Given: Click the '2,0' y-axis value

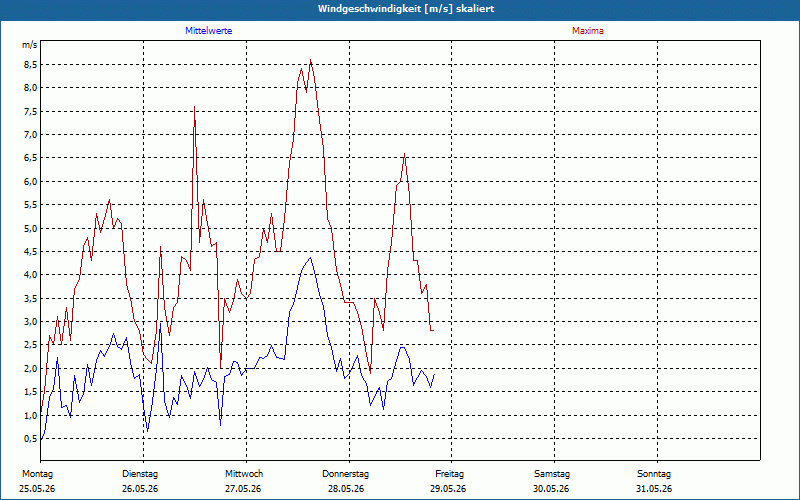Looking at the screenshot, I should [31, 368].
